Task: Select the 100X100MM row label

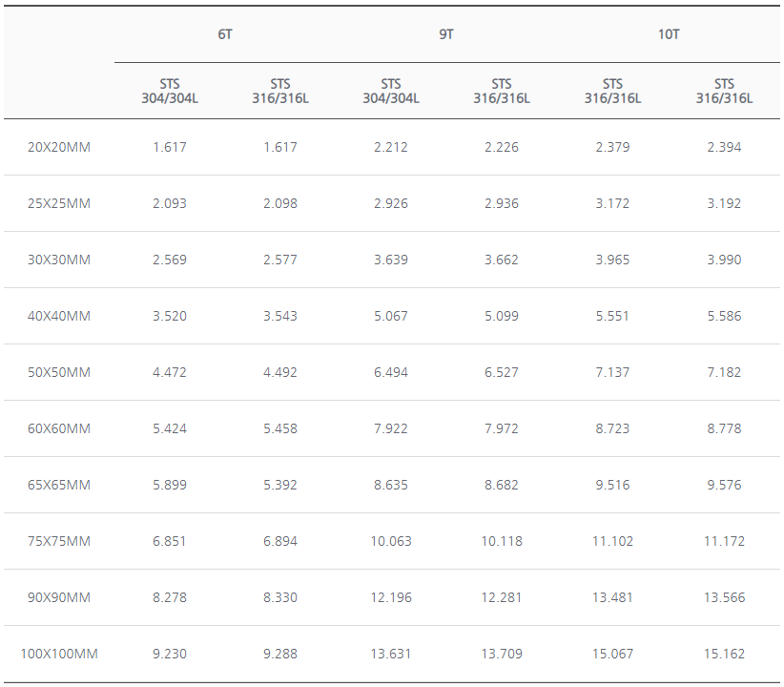Action: click(59, 654)
